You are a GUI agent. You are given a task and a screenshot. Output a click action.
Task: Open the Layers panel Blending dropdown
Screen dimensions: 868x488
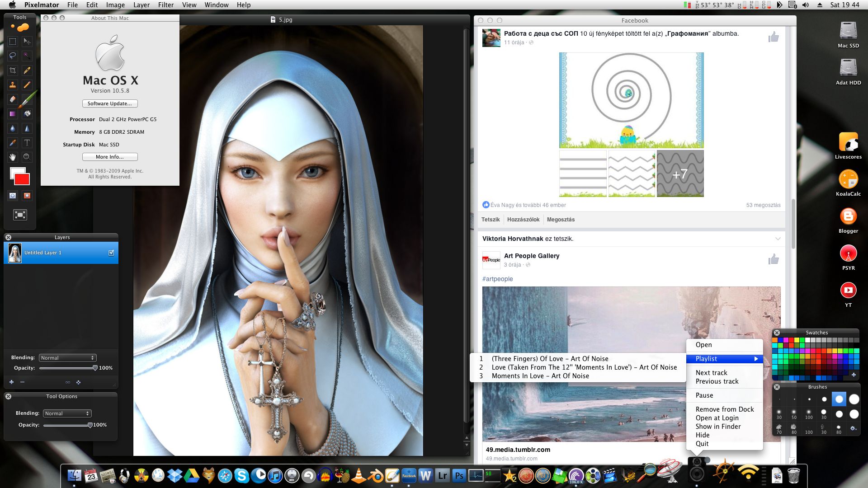tap(67, 358)
